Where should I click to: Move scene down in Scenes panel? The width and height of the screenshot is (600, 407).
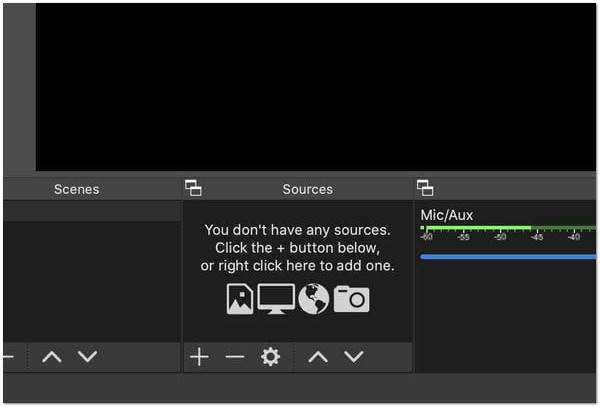(87, 357)
